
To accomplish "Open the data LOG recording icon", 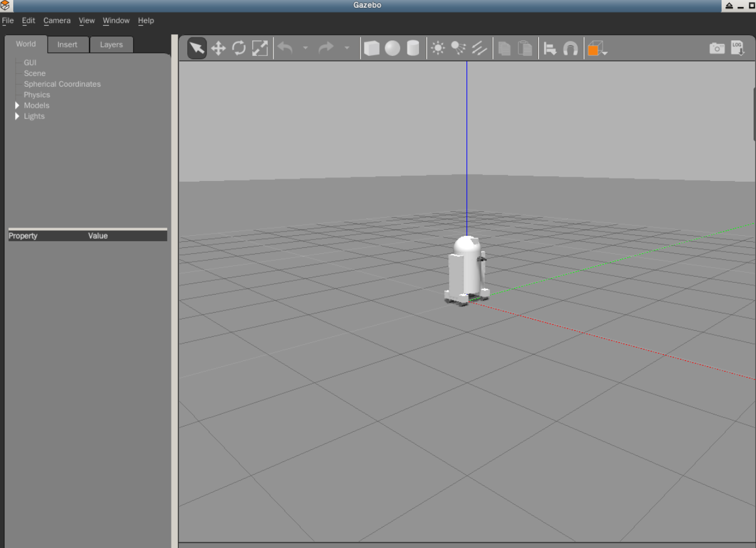I will tap(738, 49).
